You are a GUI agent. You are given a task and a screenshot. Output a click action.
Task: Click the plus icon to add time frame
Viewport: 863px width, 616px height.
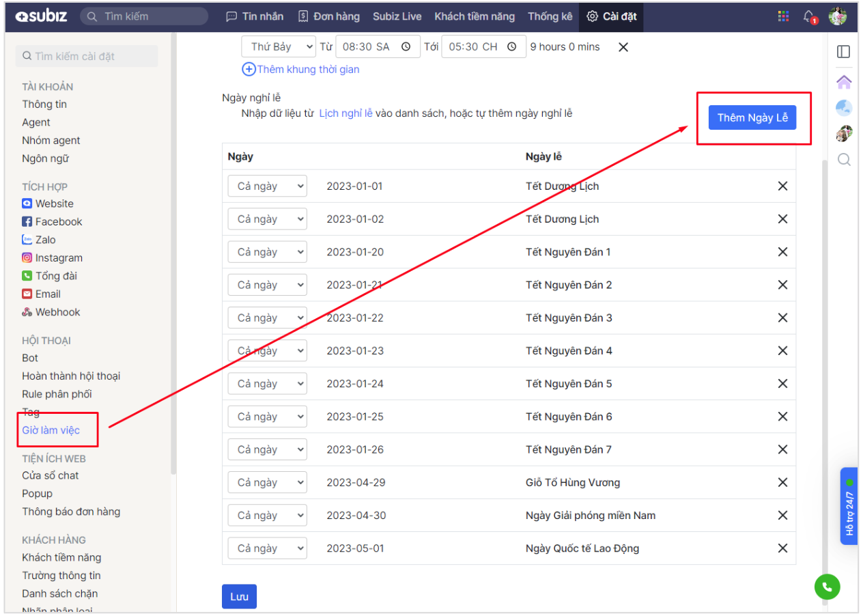pyautogui.click(x=249, y=70)
